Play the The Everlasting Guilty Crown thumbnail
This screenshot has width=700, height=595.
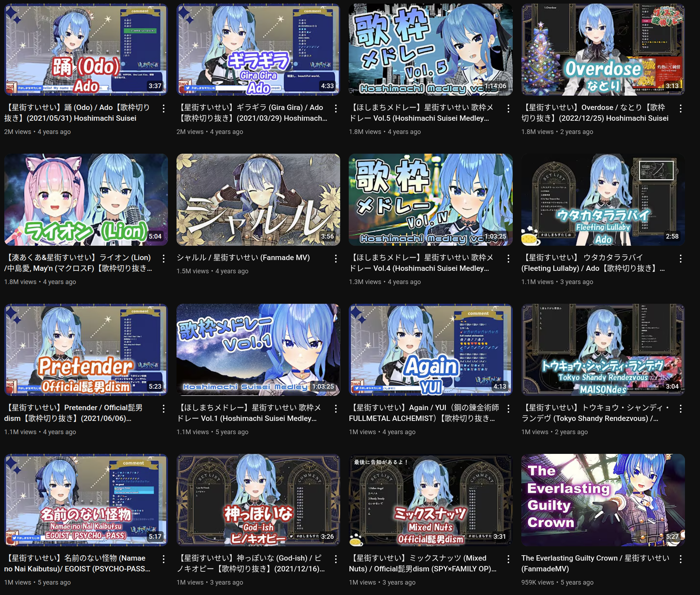tap(603, 500)
